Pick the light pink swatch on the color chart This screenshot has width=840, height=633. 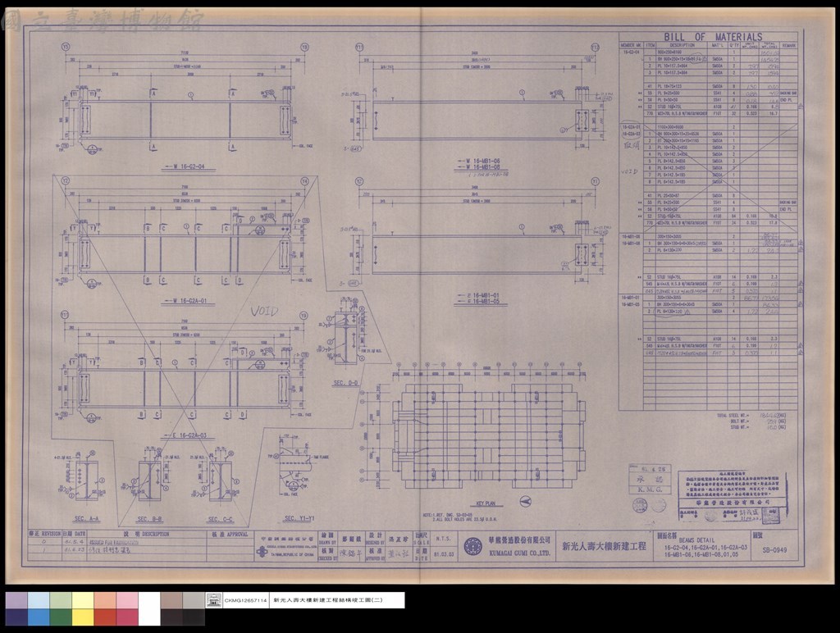point(127,600)
